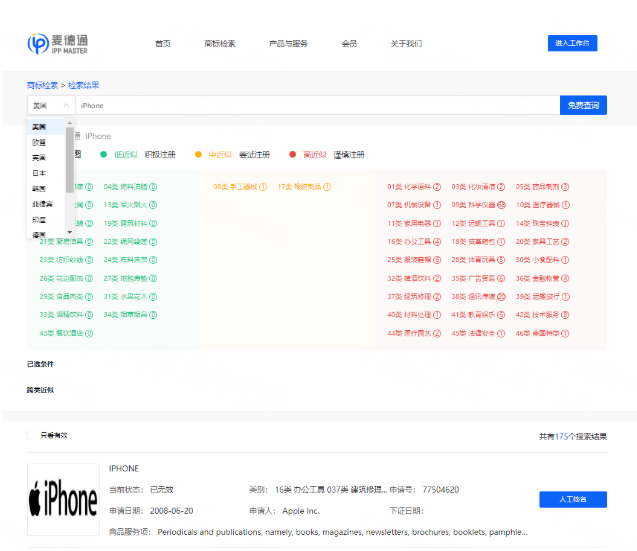
Task: Select class 19类 建筑材料
Action: 130,223
